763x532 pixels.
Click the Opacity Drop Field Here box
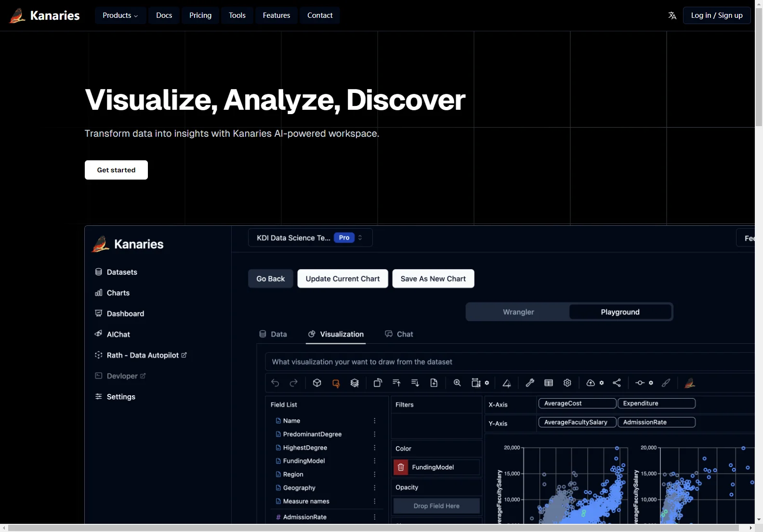click(x=436, y=506)
